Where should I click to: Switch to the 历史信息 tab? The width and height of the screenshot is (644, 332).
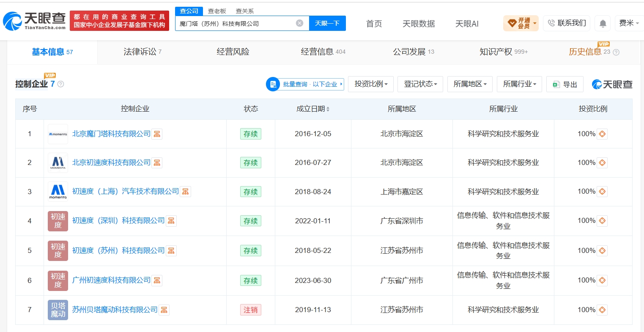(x=589, y=52)
